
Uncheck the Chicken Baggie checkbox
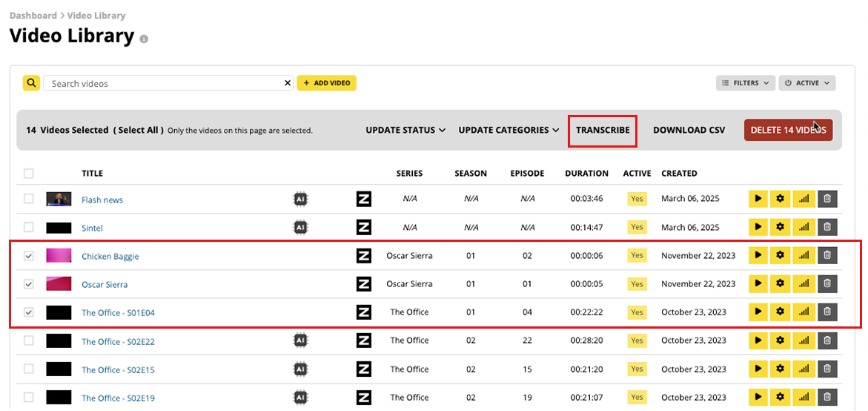(29, 256)
